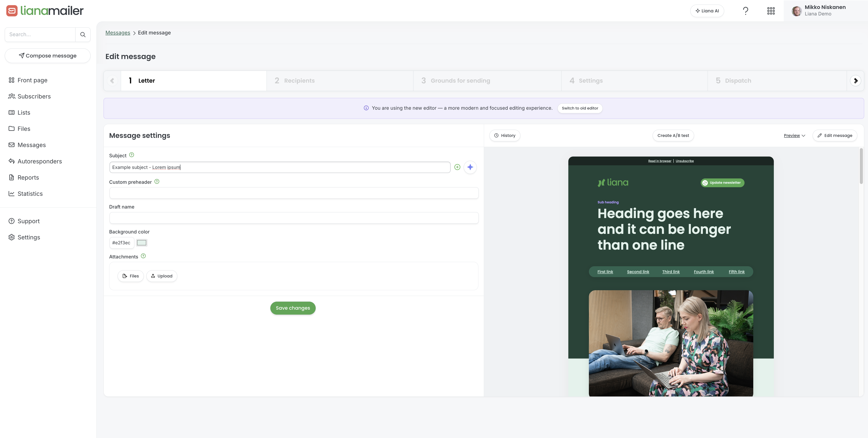Click Edit message button
The height and width of the screenshot is (438, 868).
pos(835,135)
